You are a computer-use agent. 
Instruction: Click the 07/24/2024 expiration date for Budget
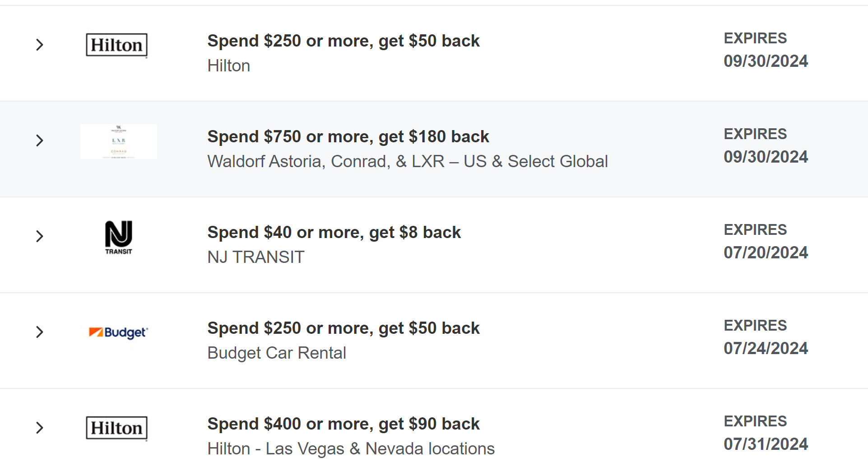coord(766,348)
